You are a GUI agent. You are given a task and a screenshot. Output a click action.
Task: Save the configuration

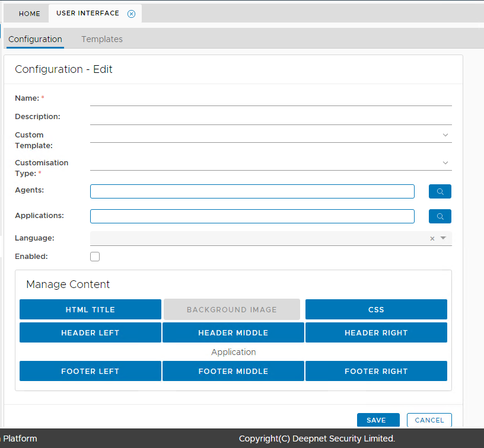coord(376,420)
